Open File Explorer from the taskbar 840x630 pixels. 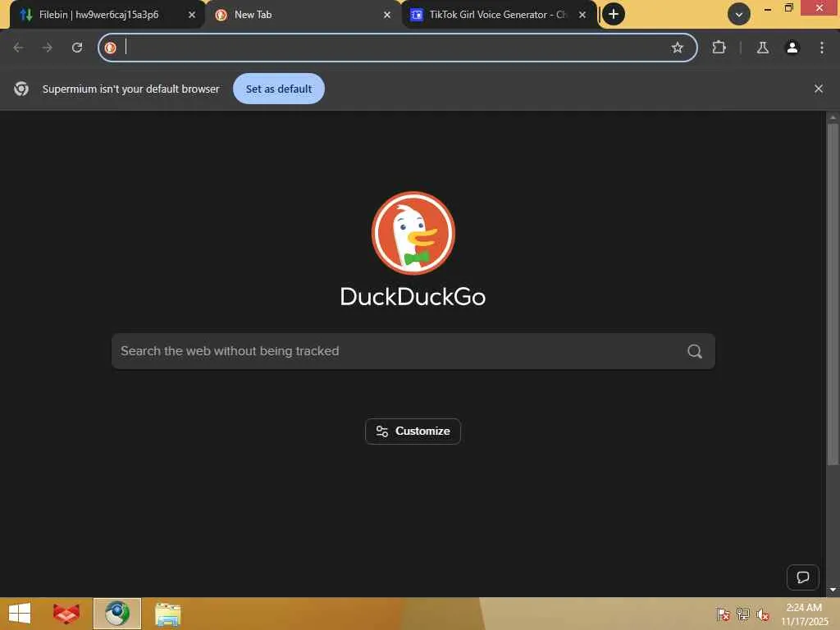point(167,614)
